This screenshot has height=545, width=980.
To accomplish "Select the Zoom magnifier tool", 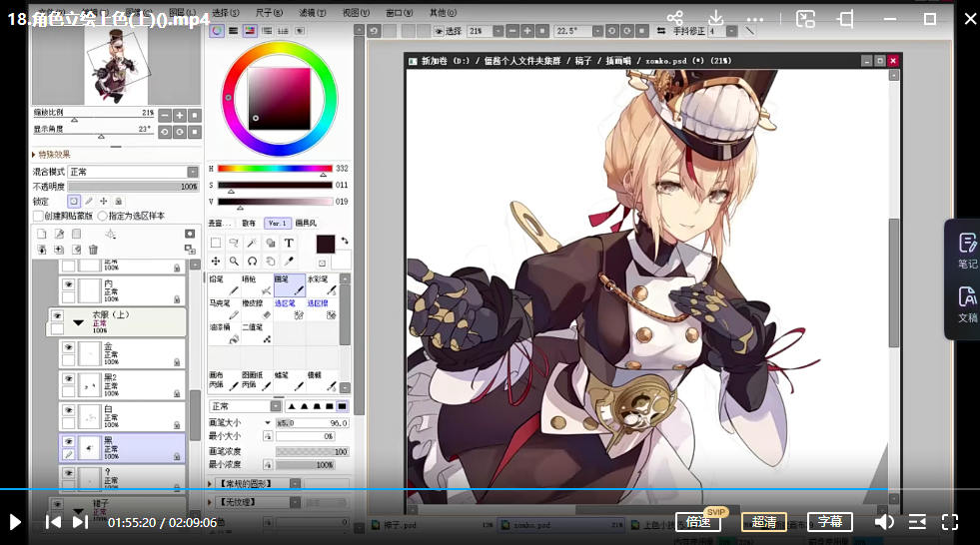I will point(233,261).
